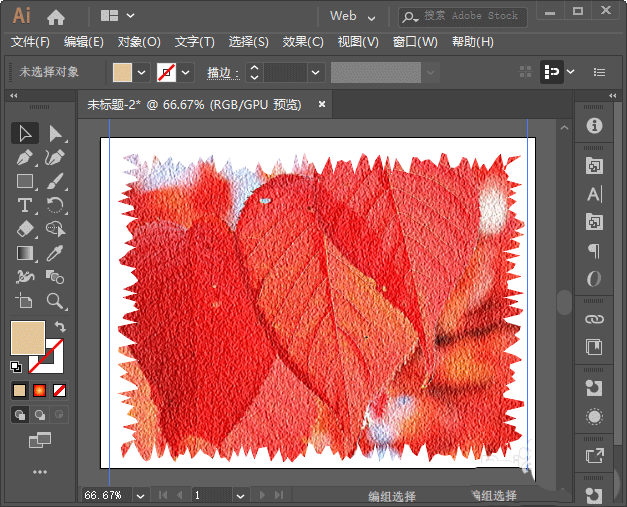627x507 pixels.
Task: Swap fill and stroke colors
Action: 60,328
